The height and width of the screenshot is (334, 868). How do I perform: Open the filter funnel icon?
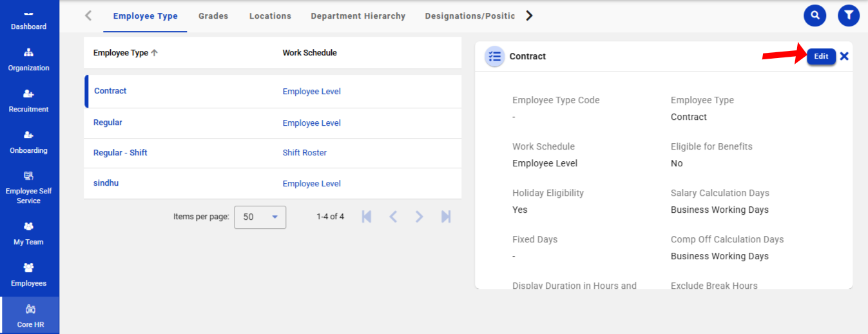[x=848, y=15]
